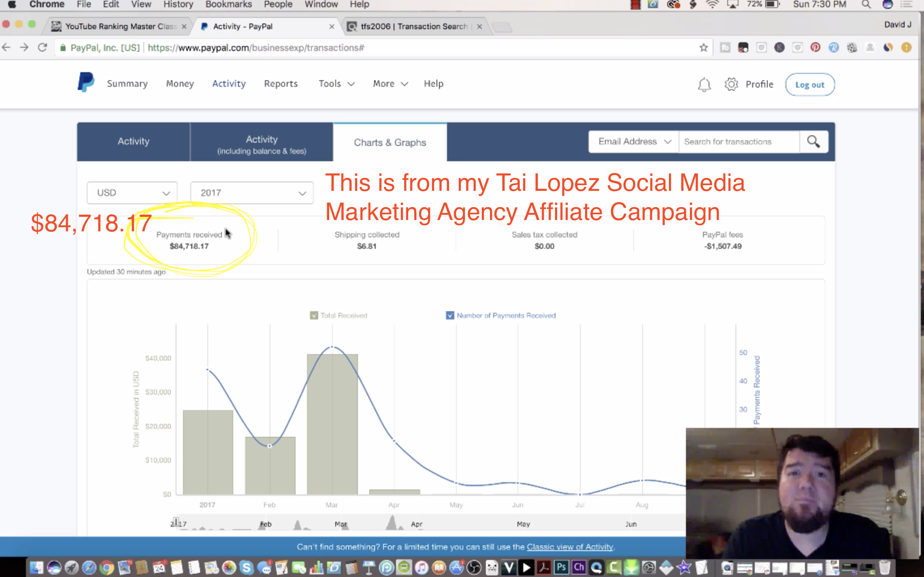924x577 pixels.
Task: Click the PayPal fees -$1,507.49 value
Action: pyautogui.click(x=723, y=246)
